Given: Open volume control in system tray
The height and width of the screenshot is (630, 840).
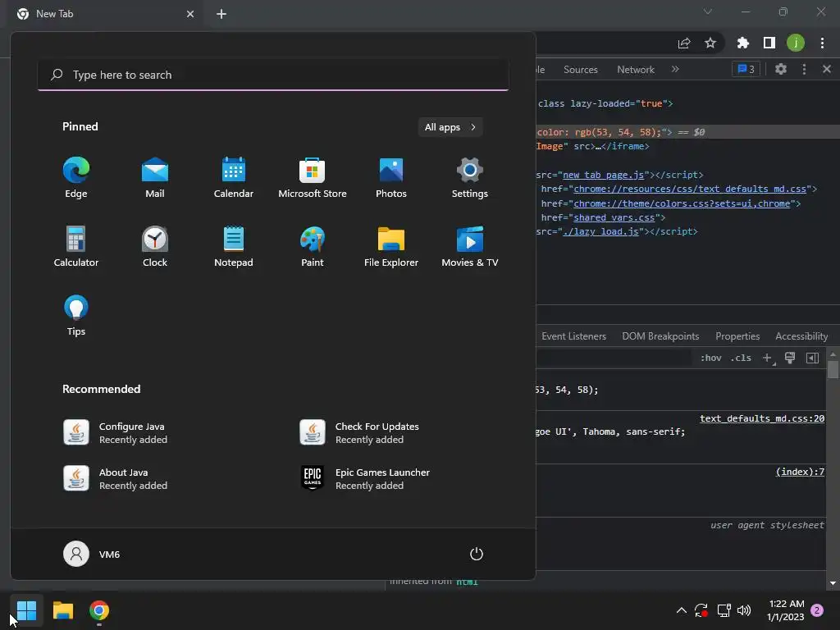Looking at the screenshot, I should [743, 610].
